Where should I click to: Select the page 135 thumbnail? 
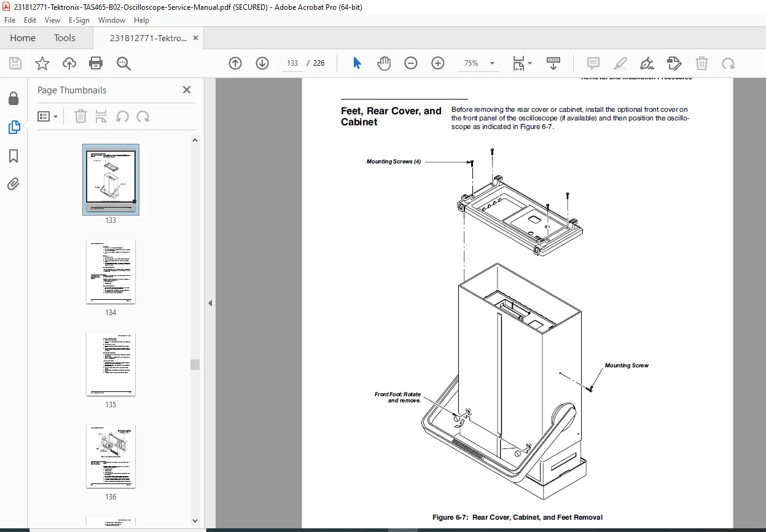pos(111,364)
